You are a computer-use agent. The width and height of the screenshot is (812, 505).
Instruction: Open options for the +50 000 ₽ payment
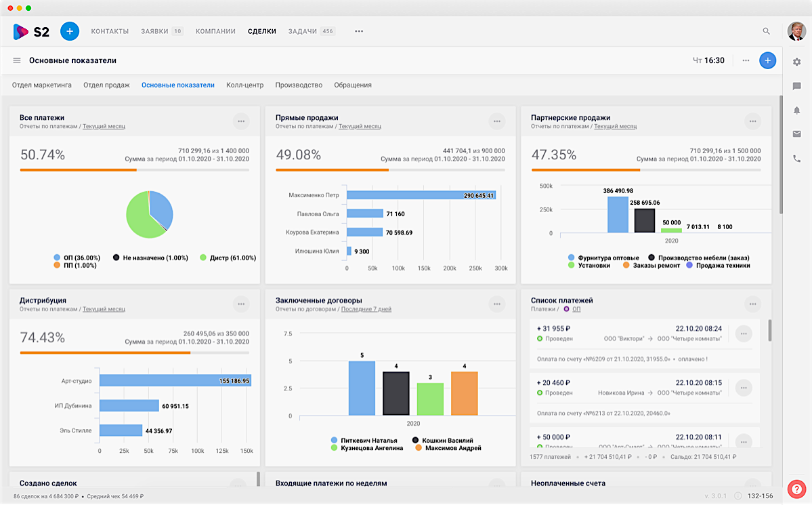(744, 441)
